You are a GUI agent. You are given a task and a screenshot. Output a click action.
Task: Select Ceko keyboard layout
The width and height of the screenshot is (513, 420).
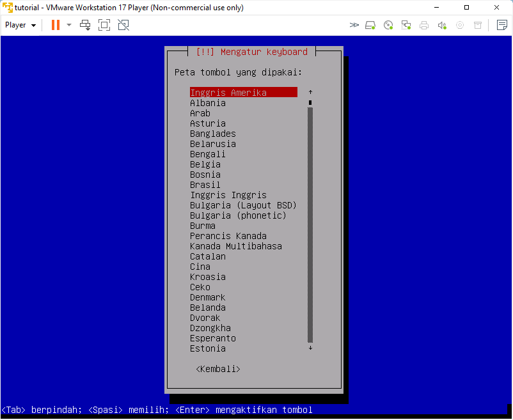pyautogui.click(x=200, y=287)
